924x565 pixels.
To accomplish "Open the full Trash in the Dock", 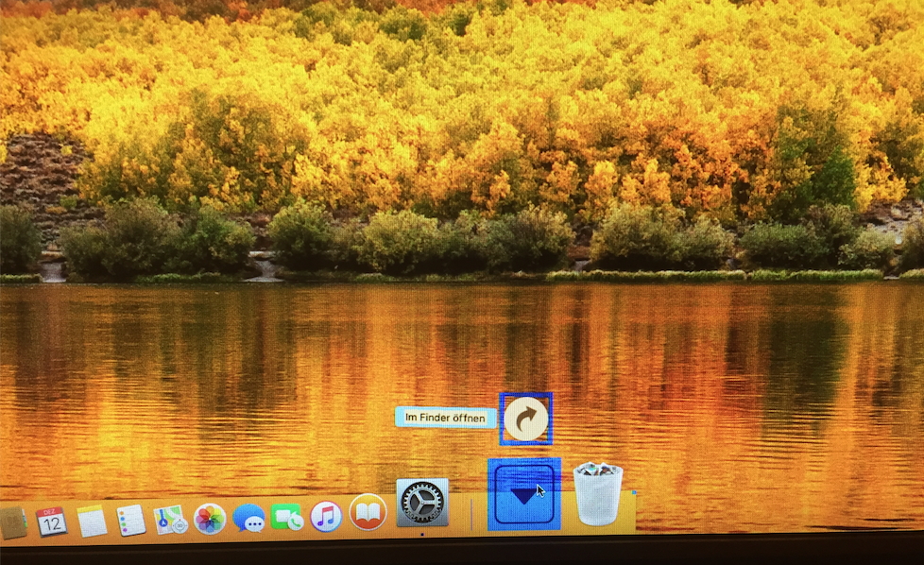I will (597, 494).
